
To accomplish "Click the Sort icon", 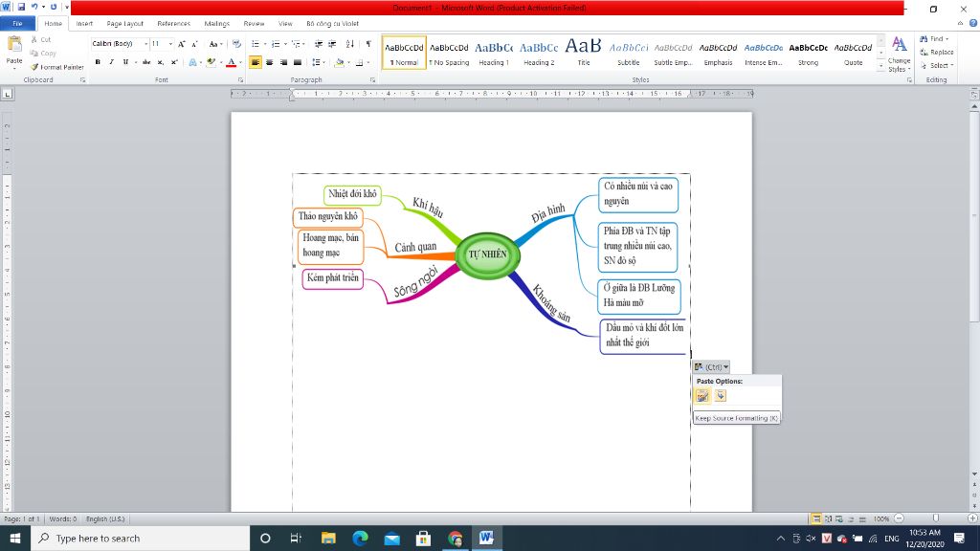I will 350,44.
